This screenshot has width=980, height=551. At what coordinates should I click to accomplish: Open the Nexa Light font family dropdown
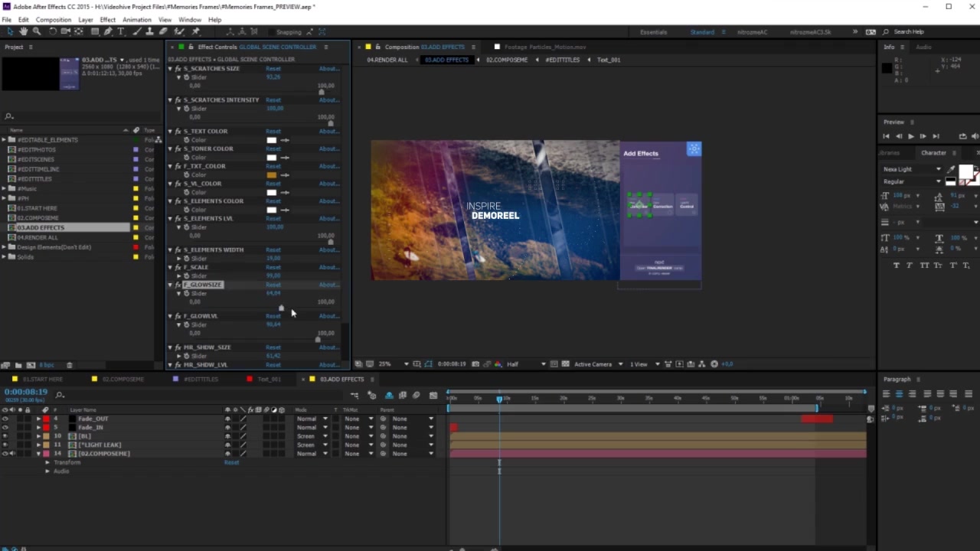click(912, 169)
